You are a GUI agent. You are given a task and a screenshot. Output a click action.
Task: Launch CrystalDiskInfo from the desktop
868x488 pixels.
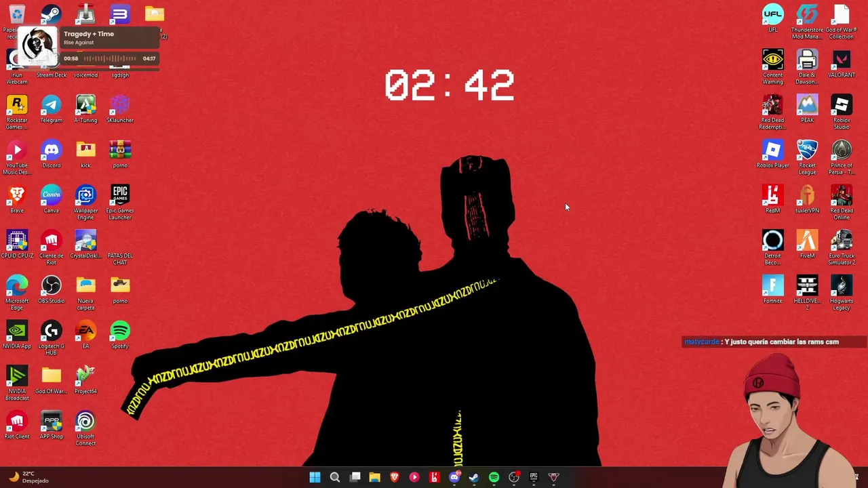[85, 245]
